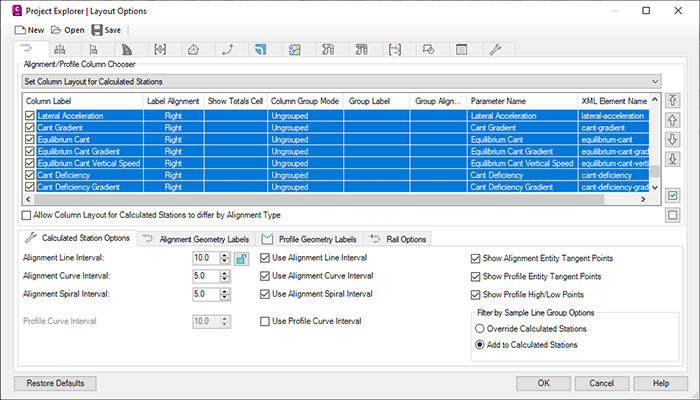Uncheck the Lateral Acceleration column checkbox
The height and width of the screenshot is (400, 700).
pos(29,116)
